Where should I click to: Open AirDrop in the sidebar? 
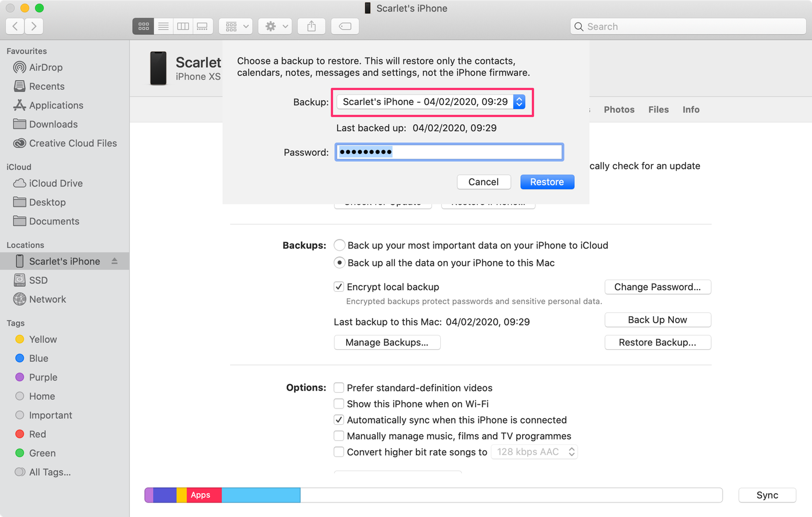(45, 67)
